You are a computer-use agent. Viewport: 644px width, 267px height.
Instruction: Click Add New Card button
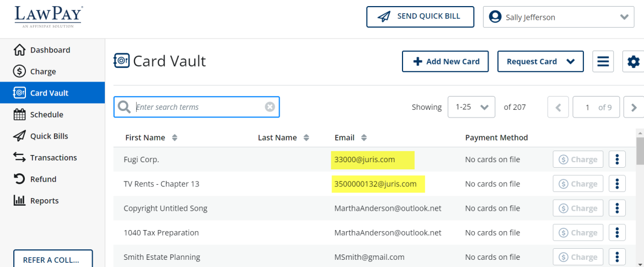coord(445,61)
